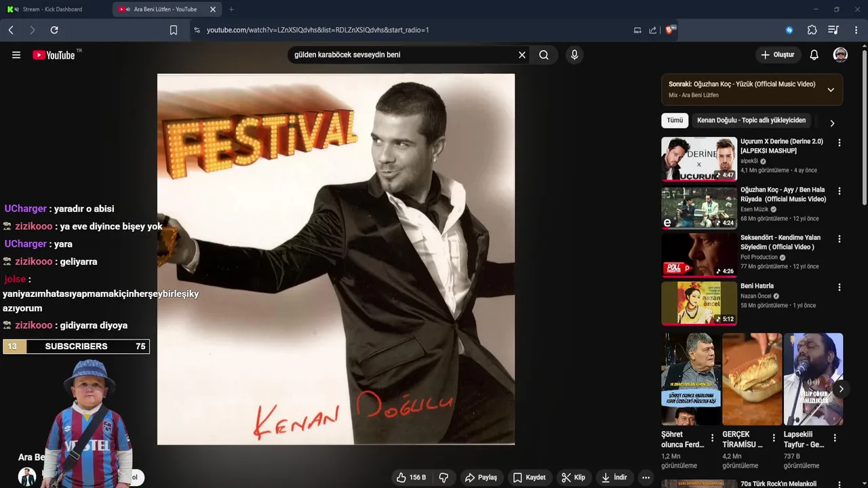This screenshot has height=488, width=868.
Task: Open Beni Hatırla video title
Action: [x=757, y=286]
